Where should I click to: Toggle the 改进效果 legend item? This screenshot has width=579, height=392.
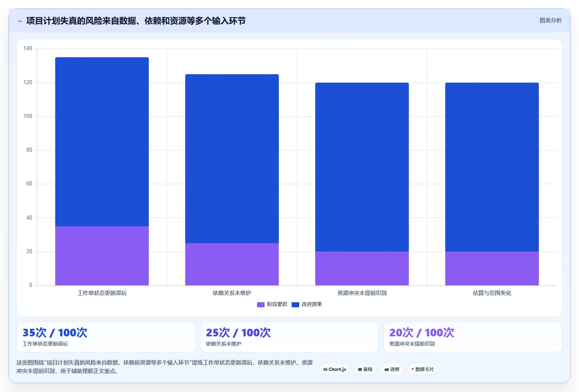click(307, 304)
